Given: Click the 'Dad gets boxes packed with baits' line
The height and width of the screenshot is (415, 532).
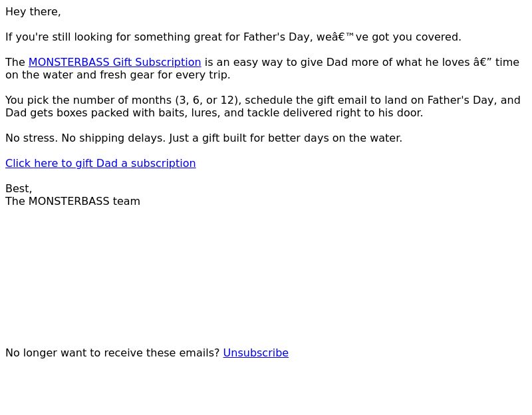Looking at the screenshot, I should (x=214, y=113).
